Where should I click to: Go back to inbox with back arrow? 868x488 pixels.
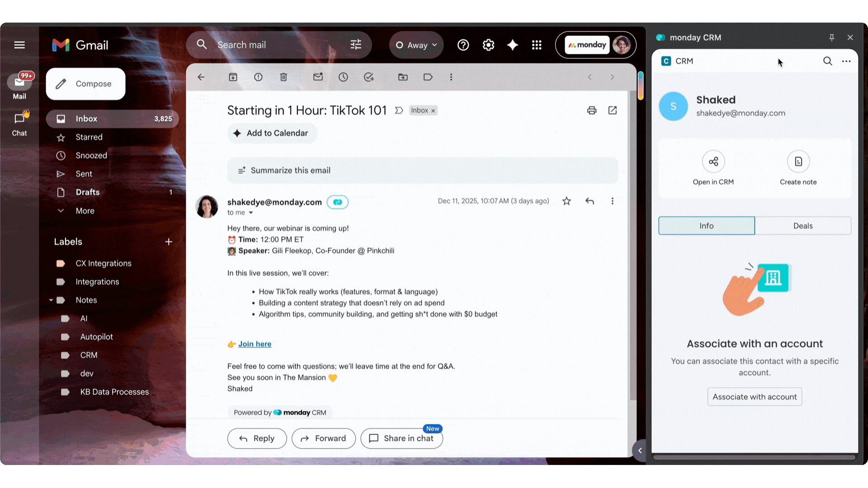coord(201,77)
